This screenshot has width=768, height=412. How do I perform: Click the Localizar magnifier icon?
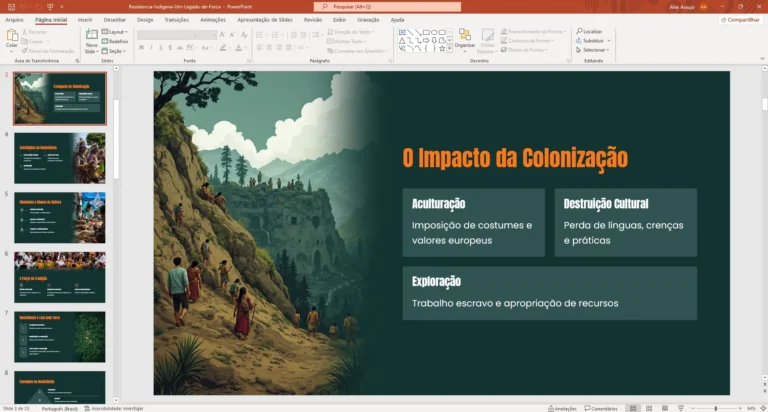pyautogui.click(x=579, y=31)
